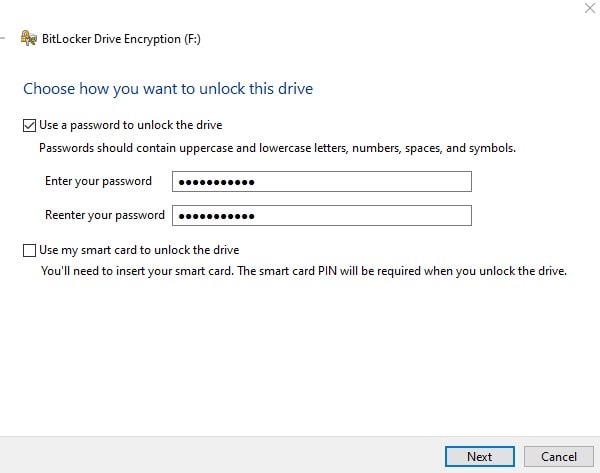The width and height of the screenshot is (600, 473).
Task: Click the 'Use a password to unlock the drive' label
Action: [x=130, y=125]
